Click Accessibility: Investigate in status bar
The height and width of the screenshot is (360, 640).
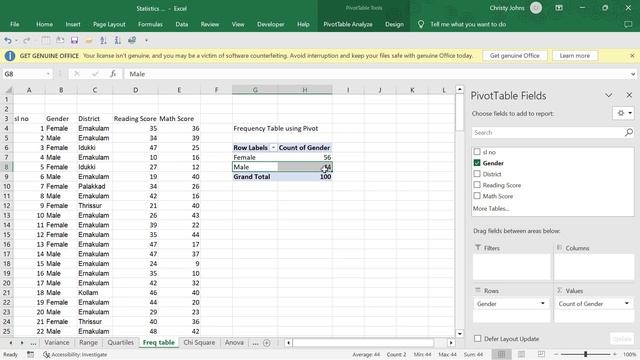click(76, 355)
